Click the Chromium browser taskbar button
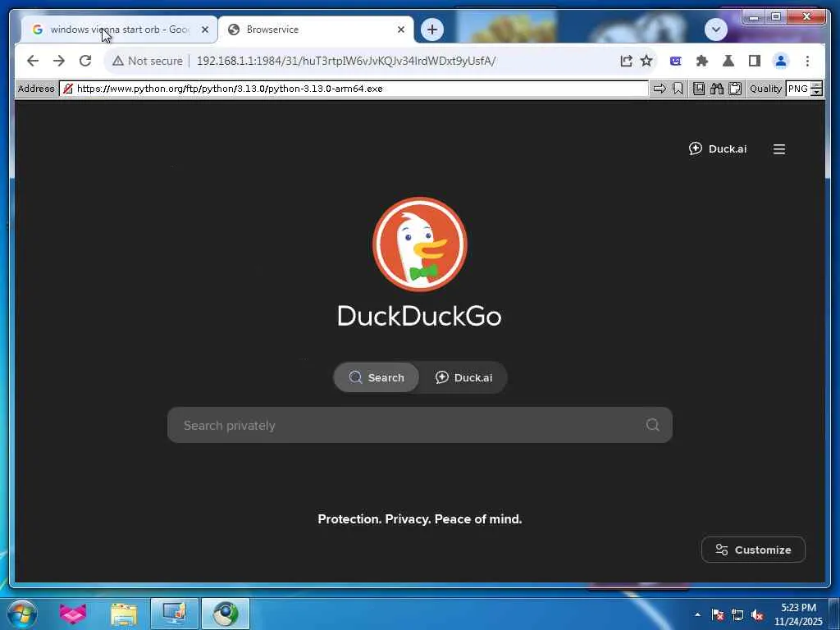This screenshot has width=840, height=630. (x=226, y=614)
